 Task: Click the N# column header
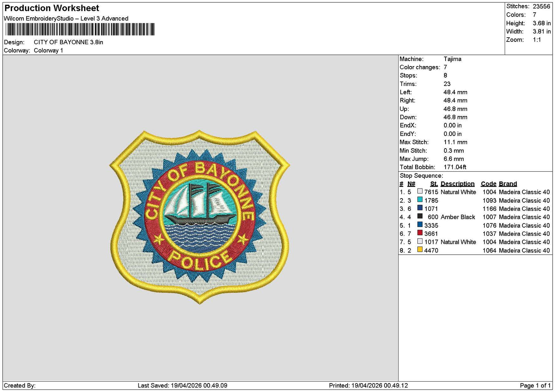pyautogui.click(x=411, y=184)
